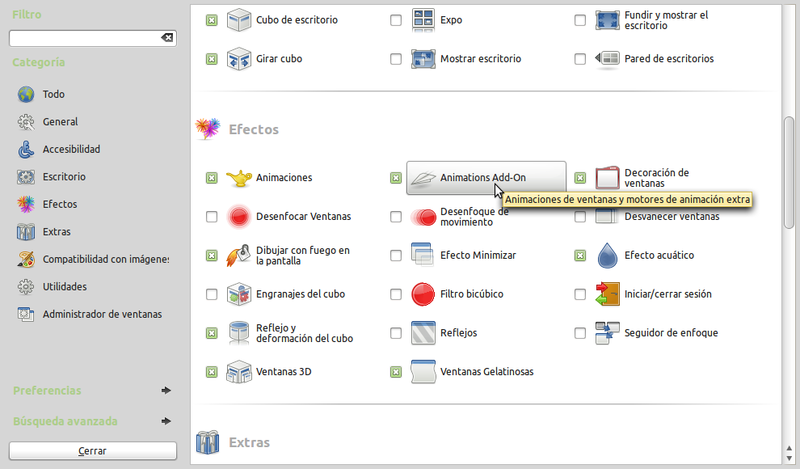Open the Seguidor de enfoque icon

608,333
